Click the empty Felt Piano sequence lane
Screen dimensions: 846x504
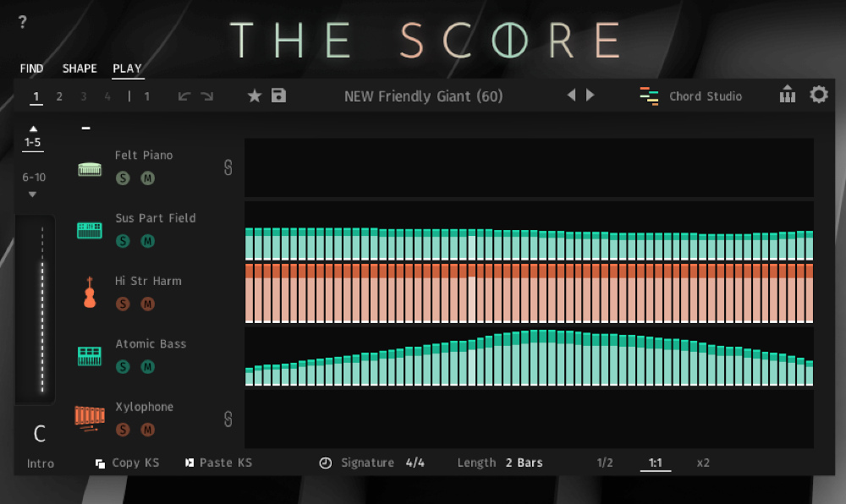(x=530, y=167)
